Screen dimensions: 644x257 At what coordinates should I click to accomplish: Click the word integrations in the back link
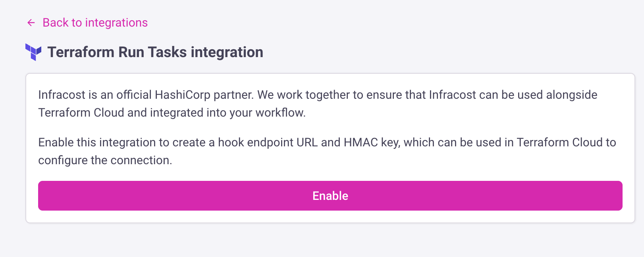[116, 23]
